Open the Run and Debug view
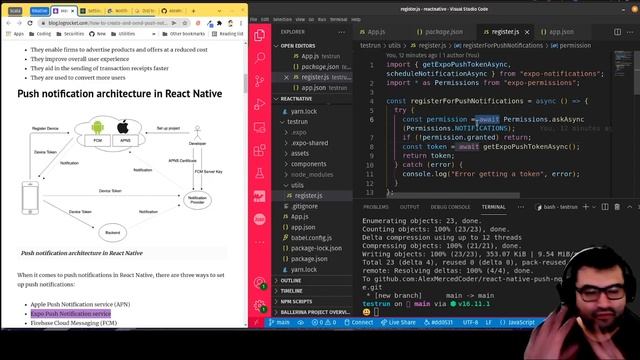Screen dimensions: 640x360 [x=260, y=104]
